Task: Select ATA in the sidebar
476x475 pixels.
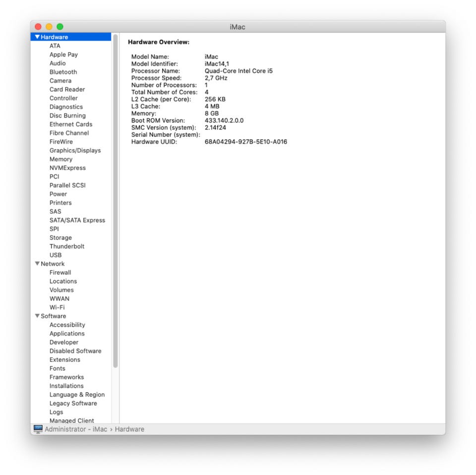Action: tap(55, 46)
